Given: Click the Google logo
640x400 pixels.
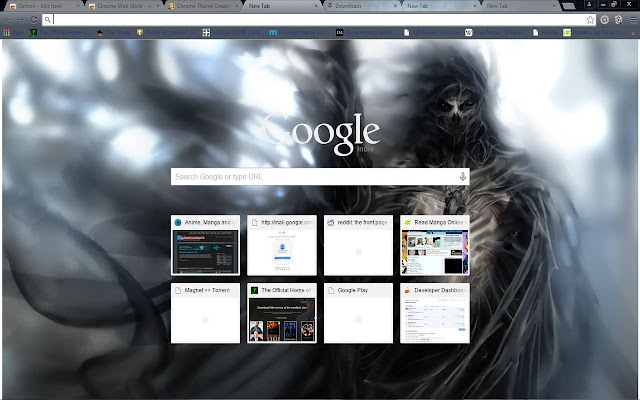Looking at the screenshot, I should coord(320,133).
